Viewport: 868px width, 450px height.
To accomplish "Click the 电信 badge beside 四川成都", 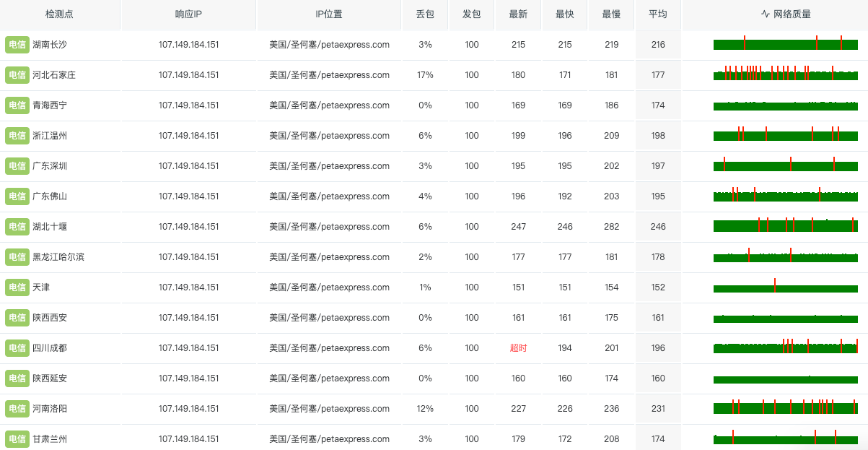I will (x=17, y=348).
